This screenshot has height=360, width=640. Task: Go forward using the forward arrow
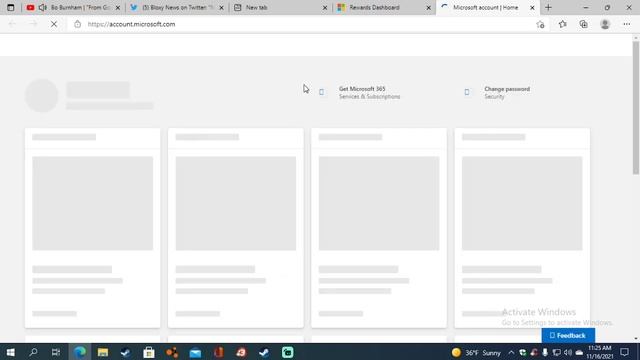click(x=33, y=24)
